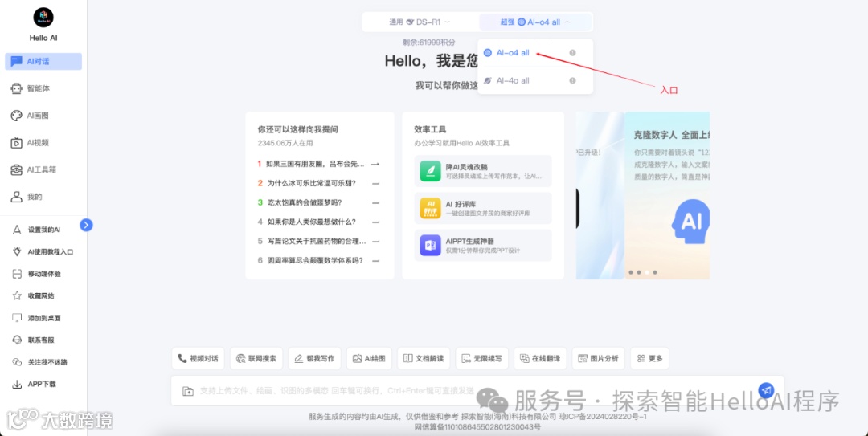The width and height of the screenshot is (868, 436).
Task: Click arrow beside 如果三国有朋友圈 question
Action: 375,164
